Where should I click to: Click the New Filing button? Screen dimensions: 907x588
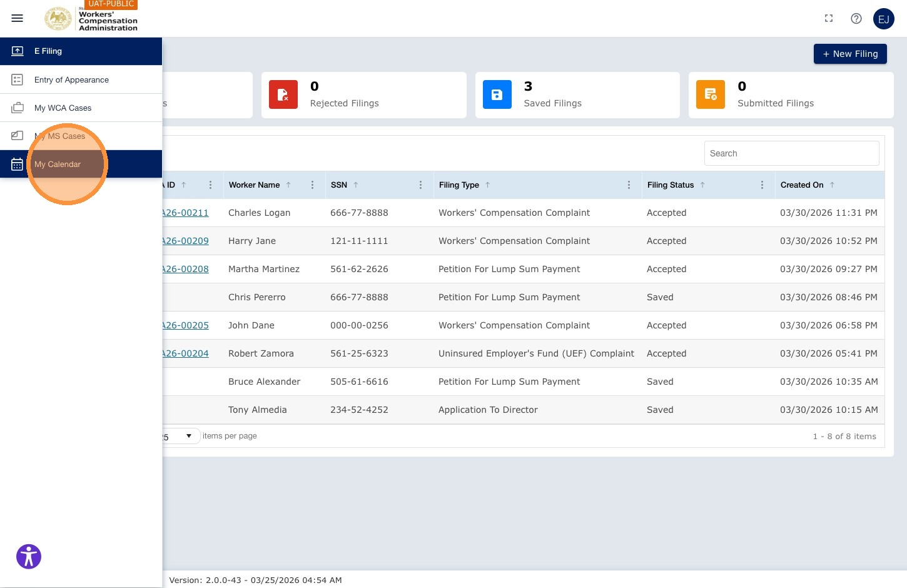point(850,54)
